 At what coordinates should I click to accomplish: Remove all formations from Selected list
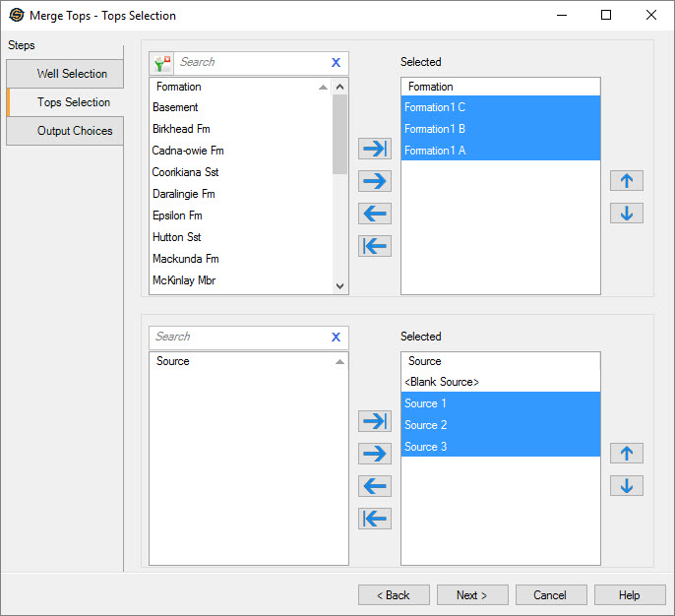point(375,246)
